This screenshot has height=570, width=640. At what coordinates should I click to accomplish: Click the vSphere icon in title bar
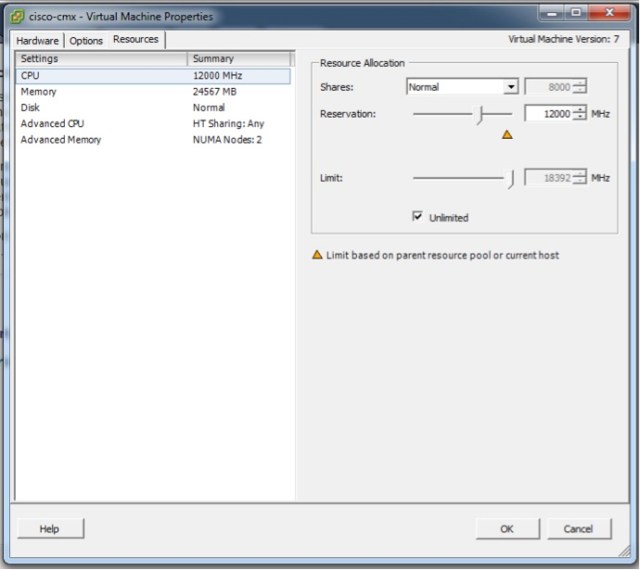coord(15,16)
